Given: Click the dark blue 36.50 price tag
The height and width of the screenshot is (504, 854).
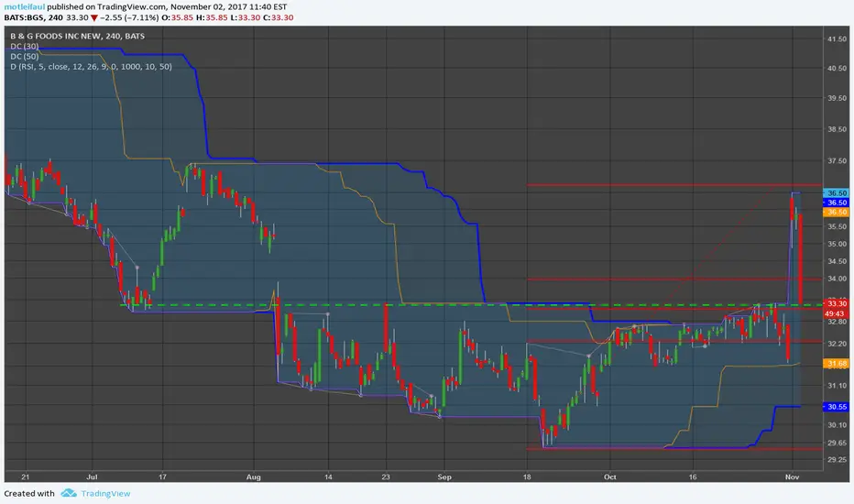Looking at the screenshot, I should tap(837, 203).
